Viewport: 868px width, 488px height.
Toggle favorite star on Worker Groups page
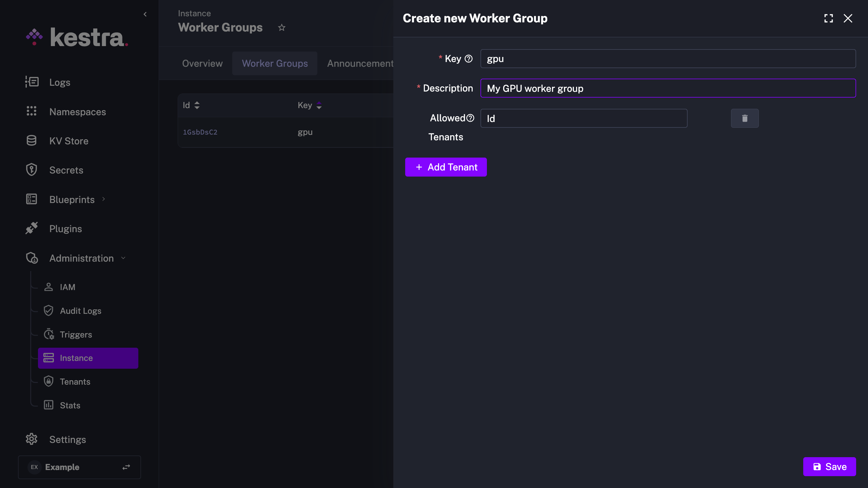point(282,27)
